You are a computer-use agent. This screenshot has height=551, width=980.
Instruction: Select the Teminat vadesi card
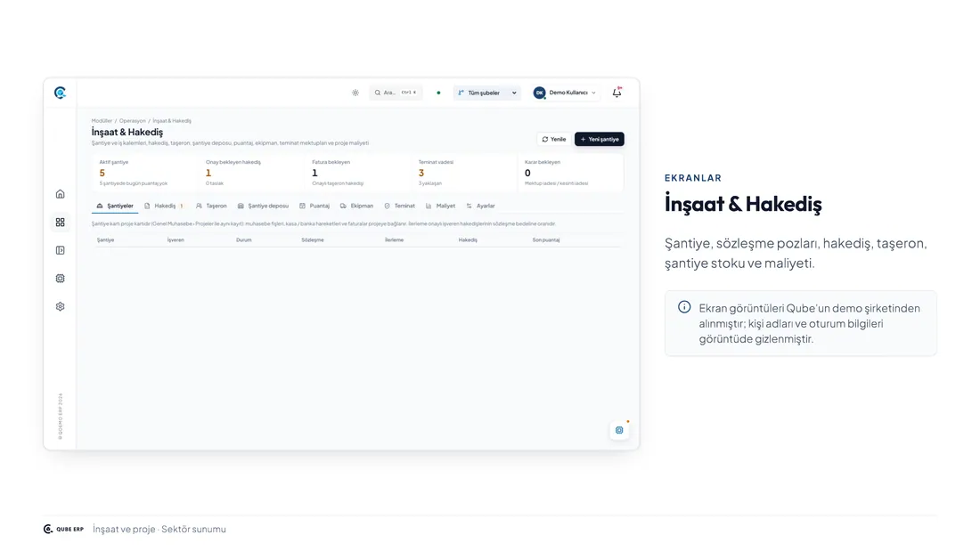[464, 173]
